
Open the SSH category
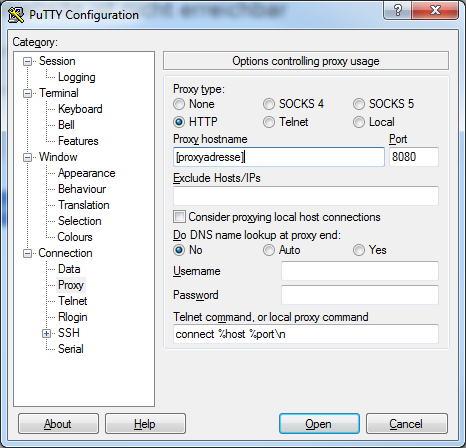[69, 333]
